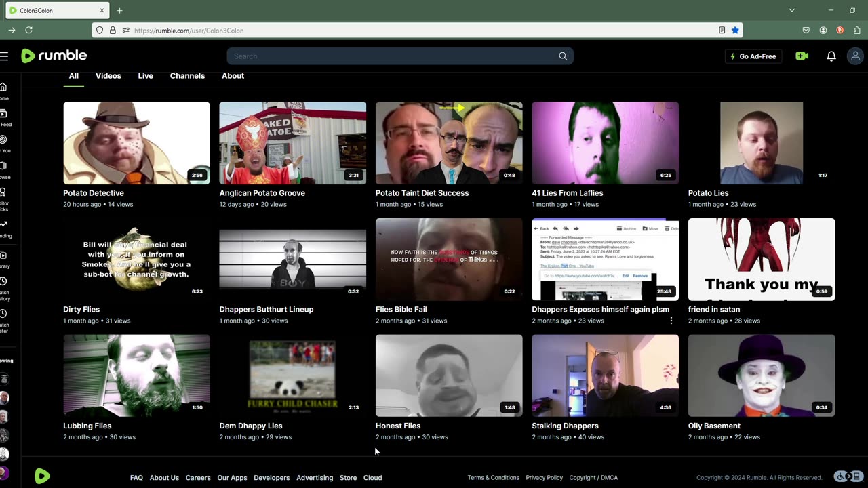Image resolution: width=868 pixels, height=488 pixels.
Task: Open For You in the sidebar
Action: pos(4,144)
